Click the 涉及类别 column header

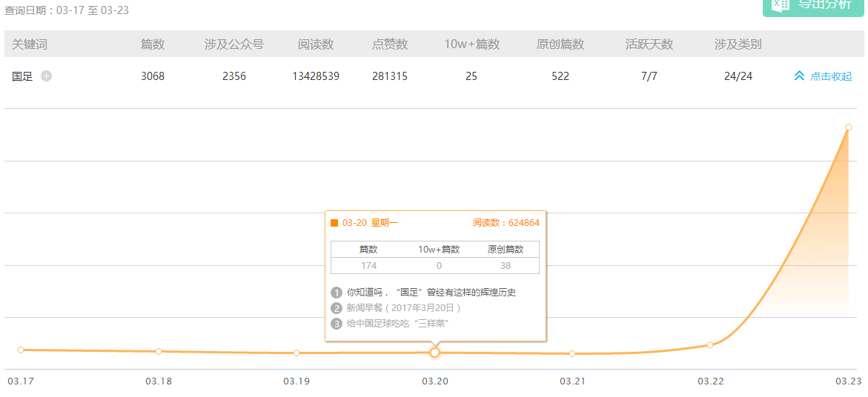(738, 44)
